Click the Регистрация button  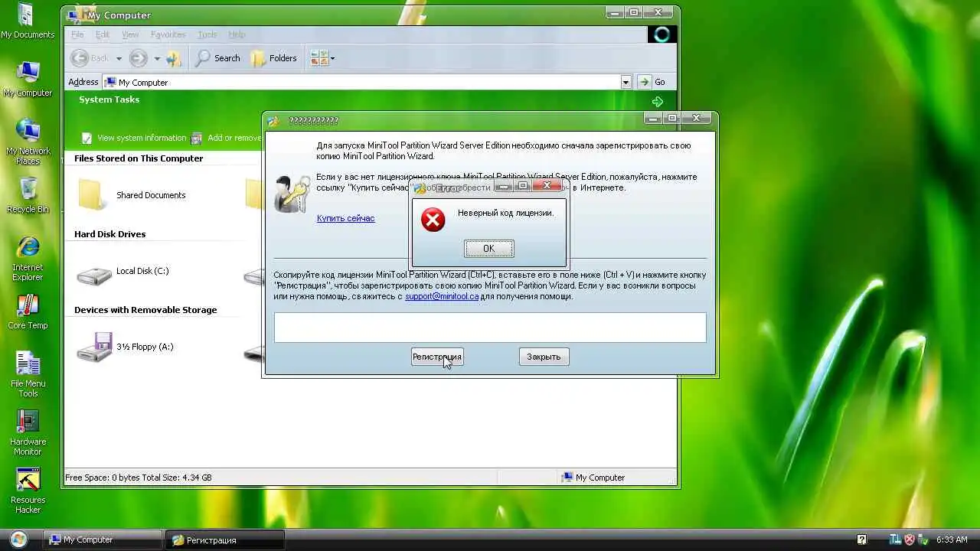click(437, 357)
